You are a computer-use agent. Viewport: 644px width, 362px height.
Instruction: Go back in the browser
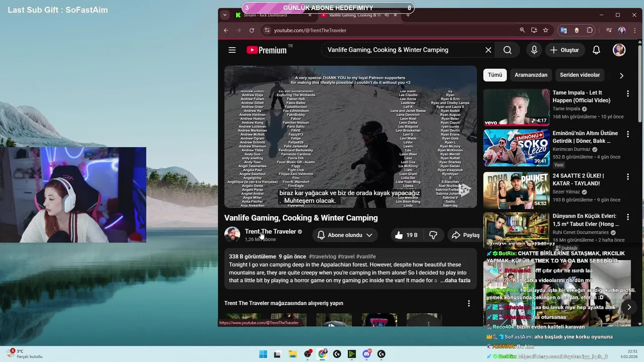tap(226, 30)
